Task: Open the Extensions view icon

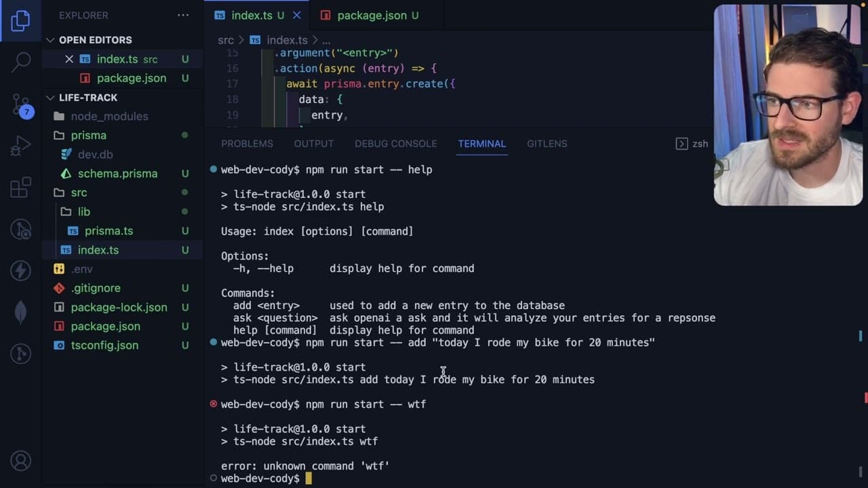Action: click(x=21, y=187)
